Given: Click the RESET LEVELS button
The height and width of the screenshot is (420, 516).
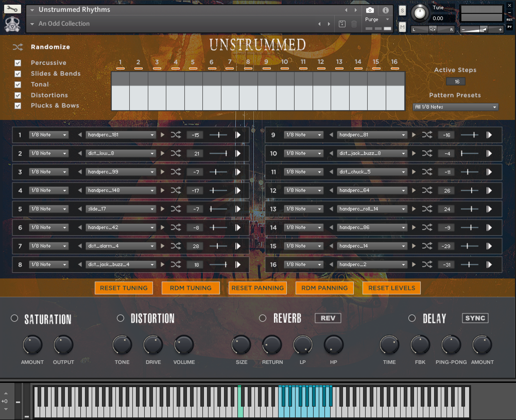Looking at the screenshot, I should (391, 288).
